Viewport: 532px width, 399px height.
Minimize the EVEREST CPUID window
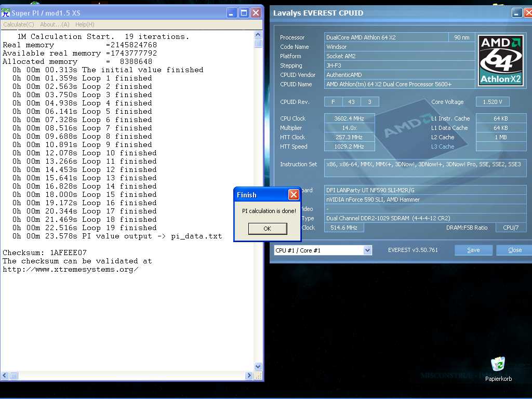516,13
